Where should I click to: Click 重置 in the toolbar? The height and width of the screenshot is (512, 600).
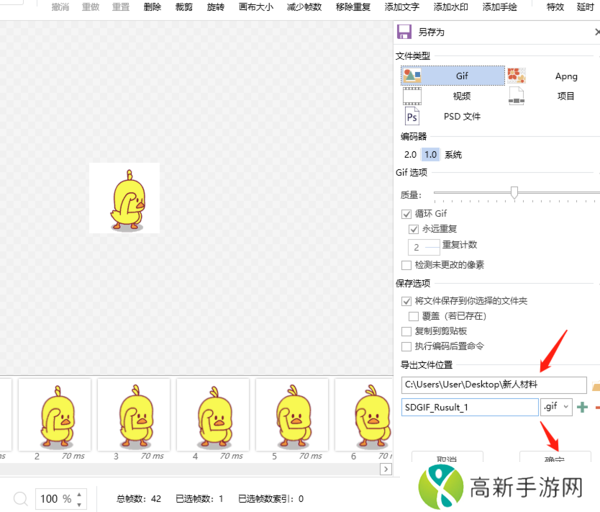pyautogui.click(x=121, y=7)
